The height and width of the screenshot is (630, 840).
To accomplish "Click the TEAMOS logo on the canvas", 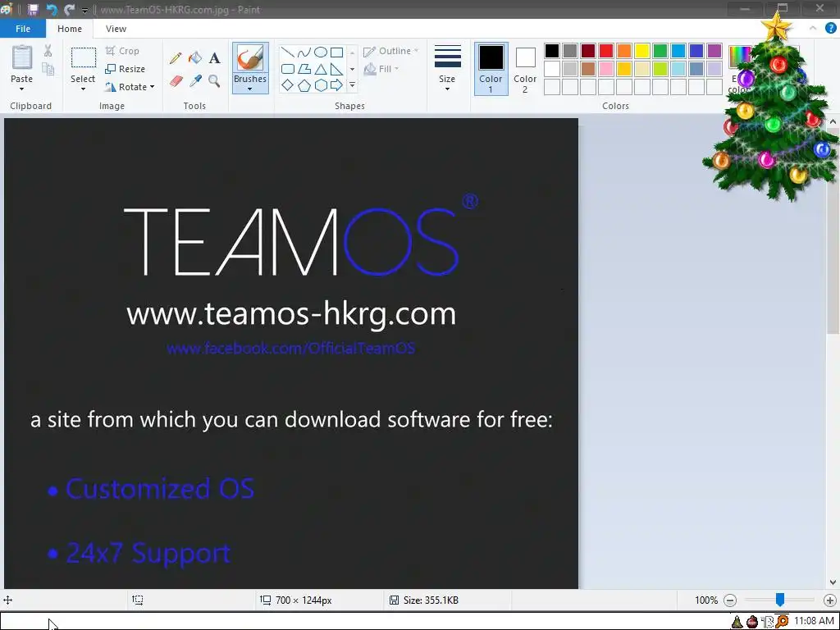I will (300, 235).
